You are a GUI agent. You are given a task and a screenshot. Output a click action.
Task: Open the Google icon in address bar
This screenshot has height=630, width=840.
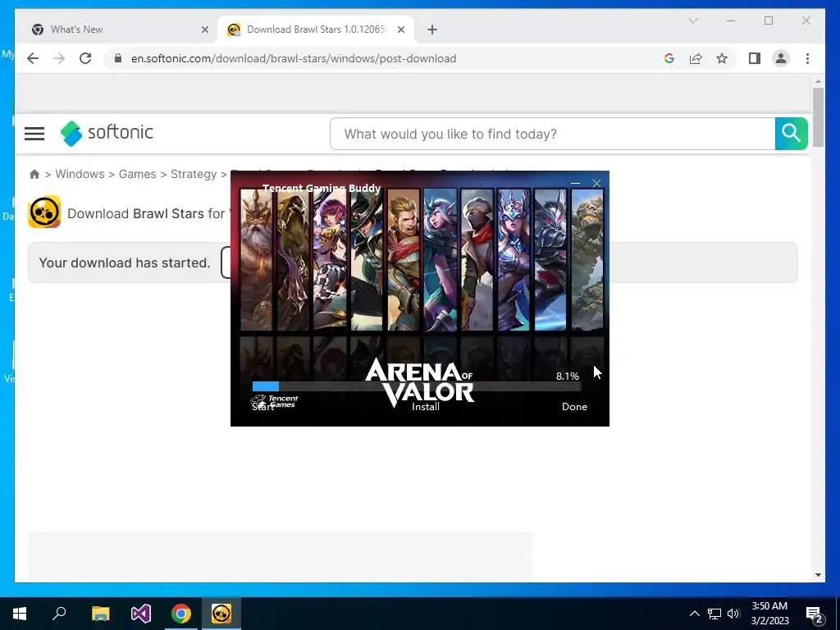(669, 58)
